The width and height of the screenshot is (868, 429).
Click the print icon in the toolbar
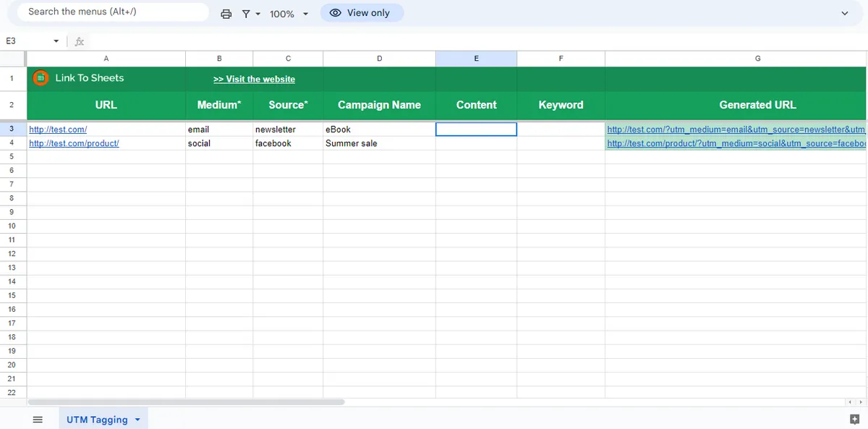click(226, 12)
